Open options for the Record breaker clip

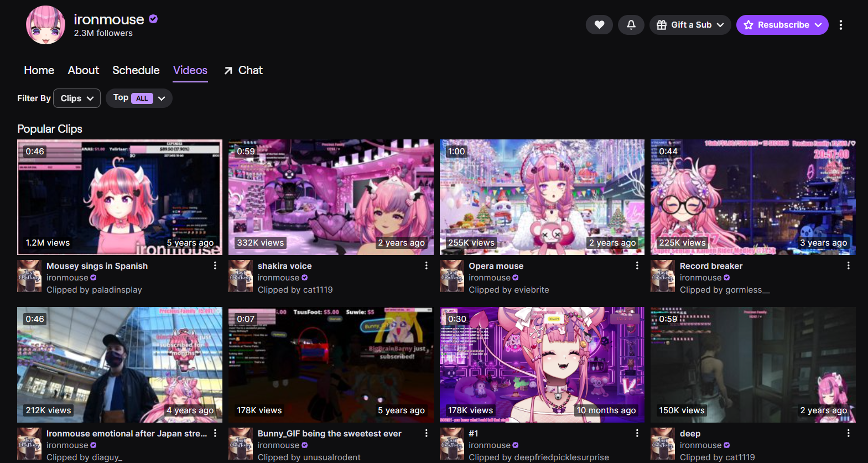(x=849, y=266)
